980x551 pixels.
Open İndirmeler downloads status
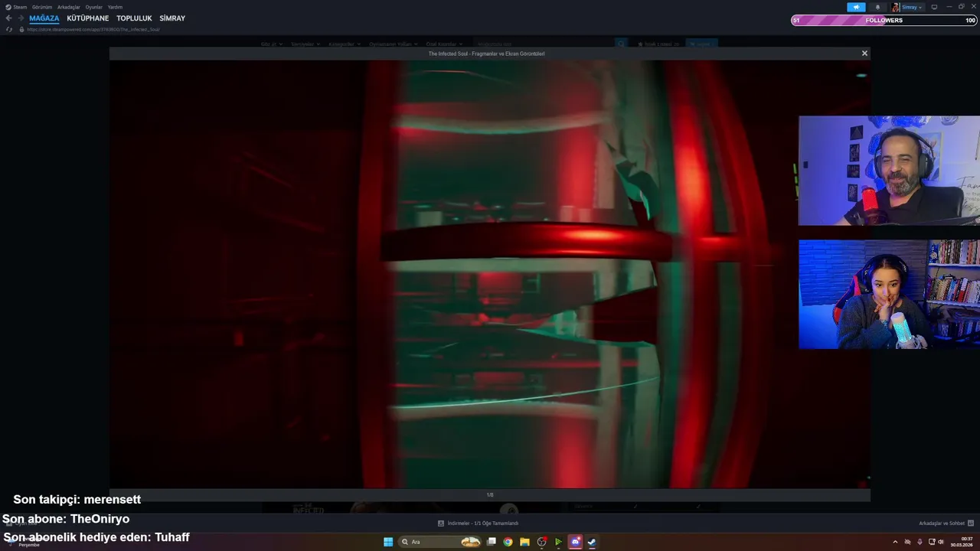tap(479, 523)
